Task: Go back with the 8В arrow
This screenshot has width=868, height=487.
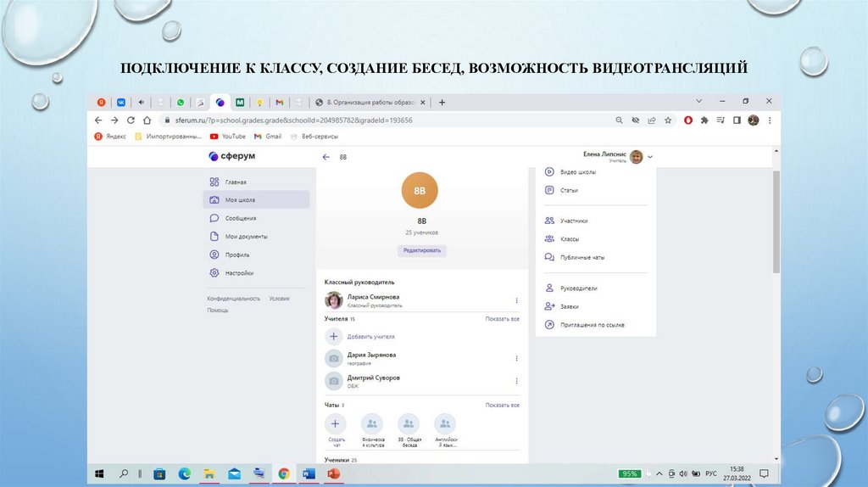Action: click(x=326, y=157)
